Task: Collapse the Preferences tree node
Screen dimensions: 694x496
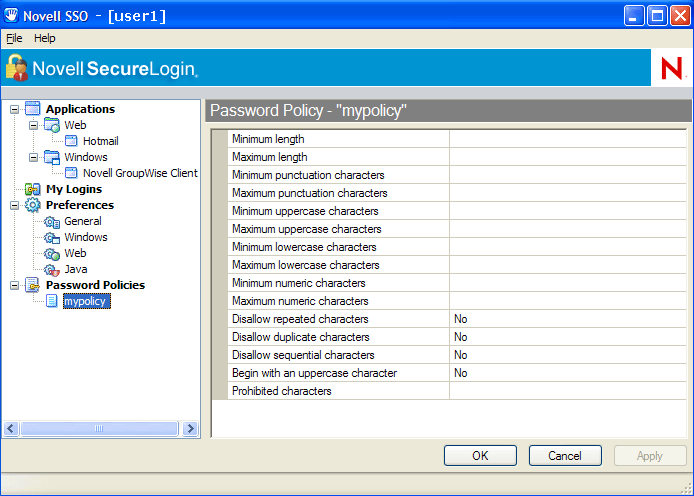Action: (15, 205)
